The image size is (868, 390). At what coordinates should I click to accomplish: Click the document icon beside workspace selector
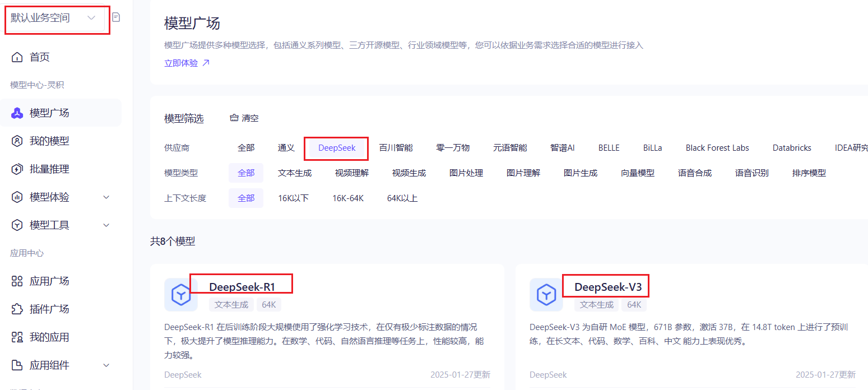click(x=116, y=17)
